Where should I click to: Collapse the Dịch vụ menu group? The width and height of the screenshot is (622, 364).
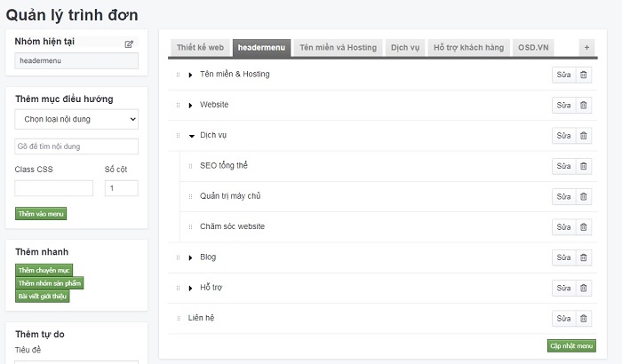[x=191, y=136]
